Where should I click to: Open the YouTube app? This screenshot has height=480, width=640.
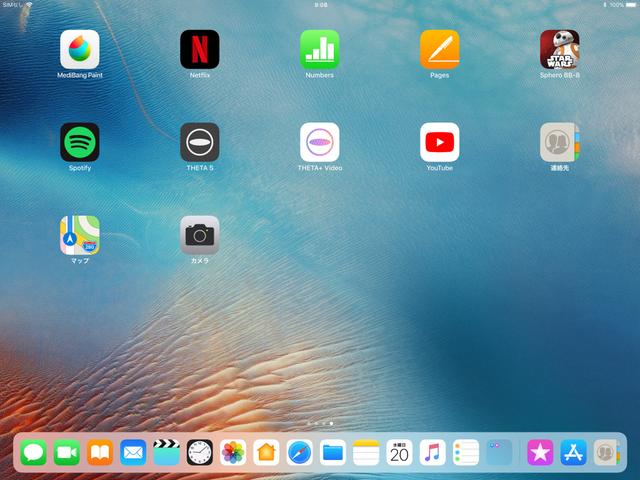point(440,142)
